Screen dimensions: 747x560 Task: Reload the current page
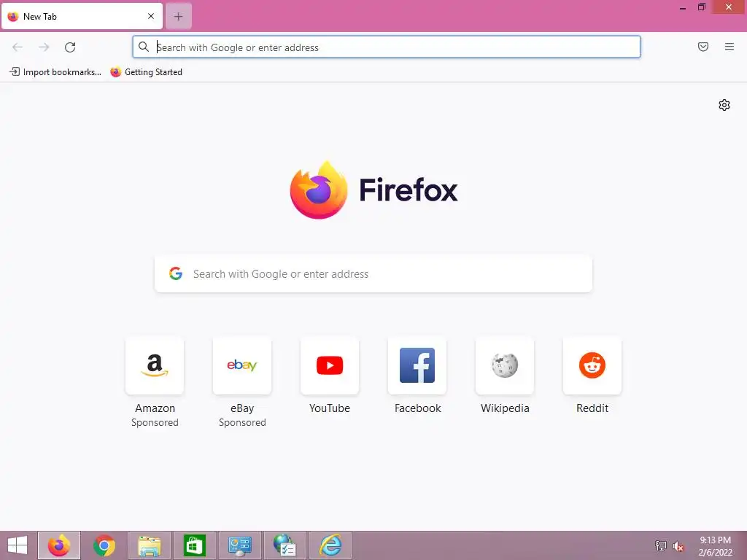(x=70, y=47)
